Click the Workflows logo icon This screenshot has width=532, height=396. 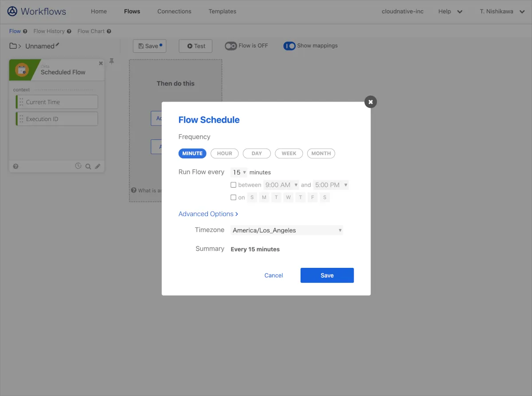pyautogui.click(x=12, y=12)
